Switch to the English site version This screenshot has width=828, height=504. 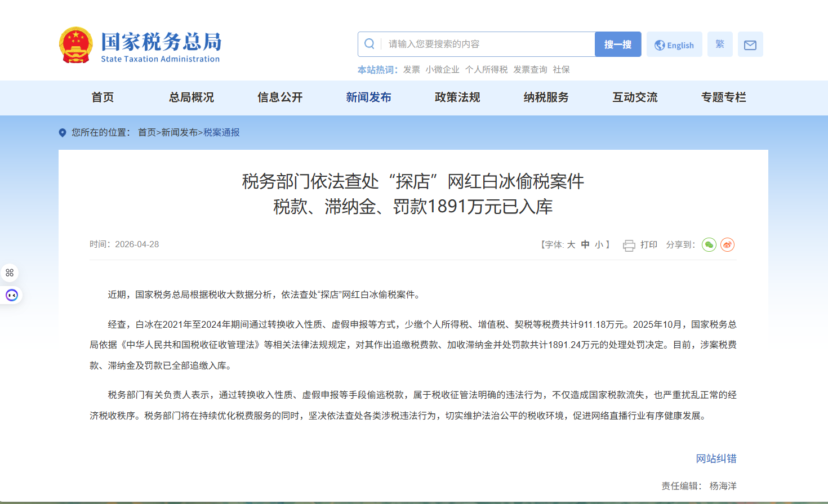click(674, 45)
